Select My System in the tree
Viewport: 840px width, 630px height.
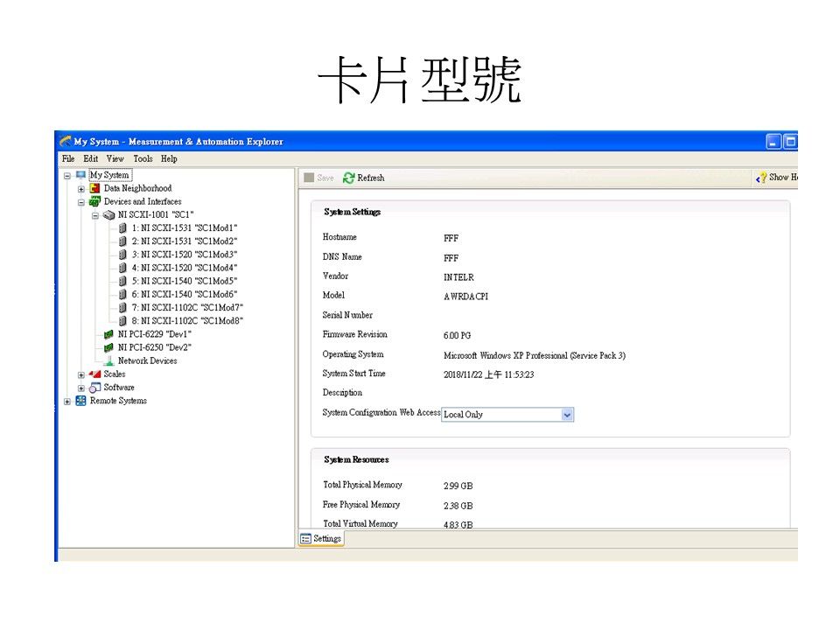[109, 175]
